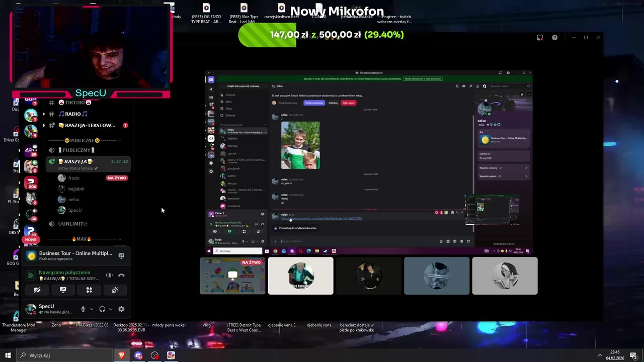Open server icon with 30 badge

31,215
